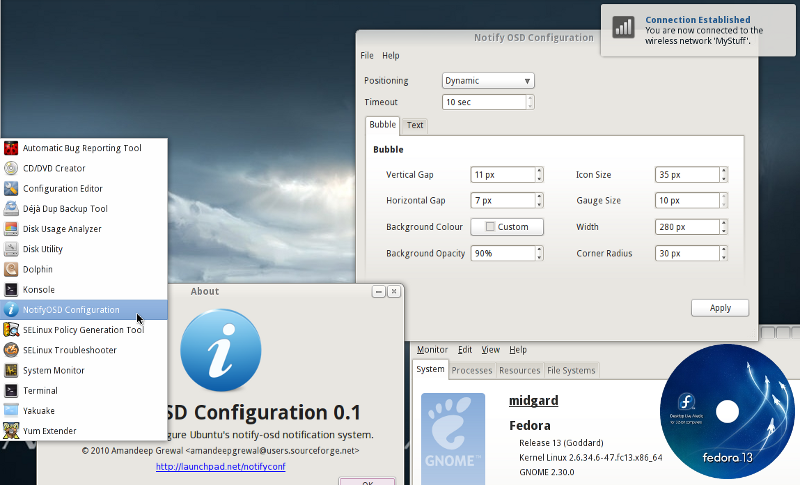
Task: Open Configuration Editor icon
Action: click(x=11, y=189)
